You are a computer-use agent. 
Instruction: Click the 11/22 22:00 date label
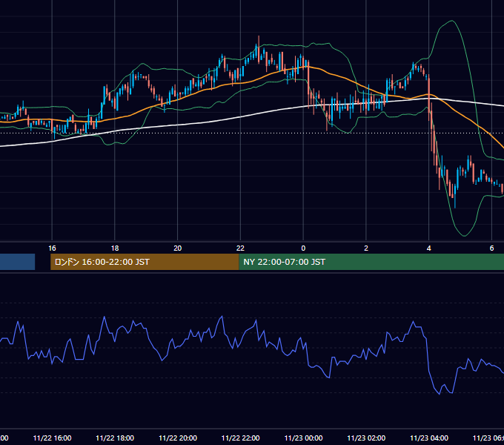point(240,438)
